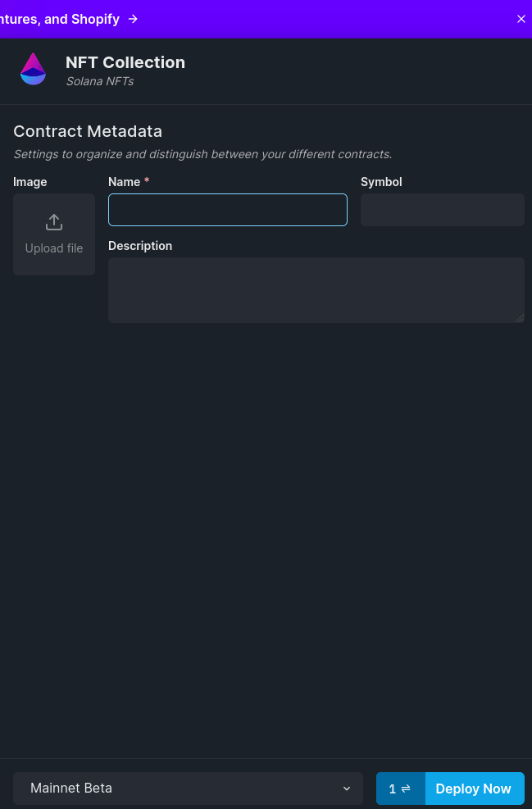Open the Mainnet Beta network dropdown
The image size is (532, 809).
click(188, 789)
